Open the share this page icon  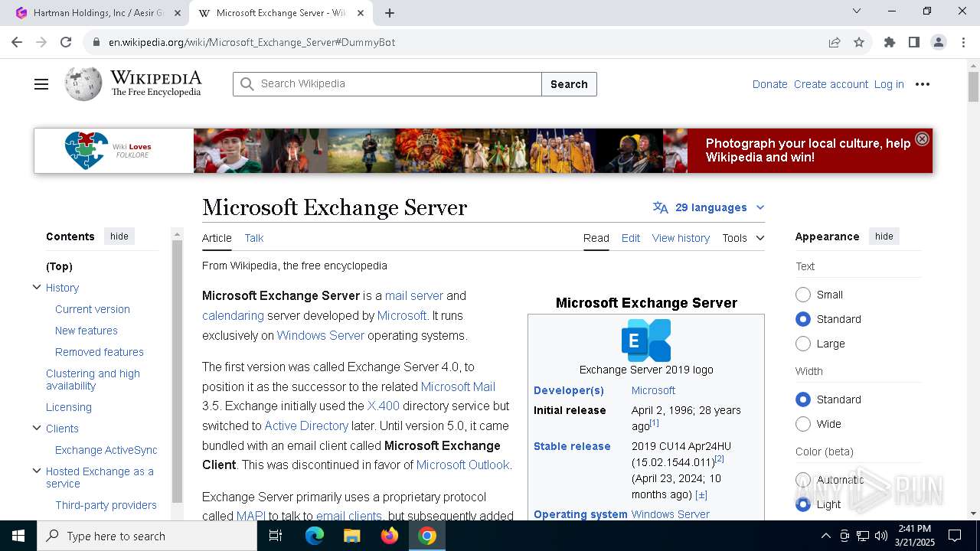coord(835,42)
